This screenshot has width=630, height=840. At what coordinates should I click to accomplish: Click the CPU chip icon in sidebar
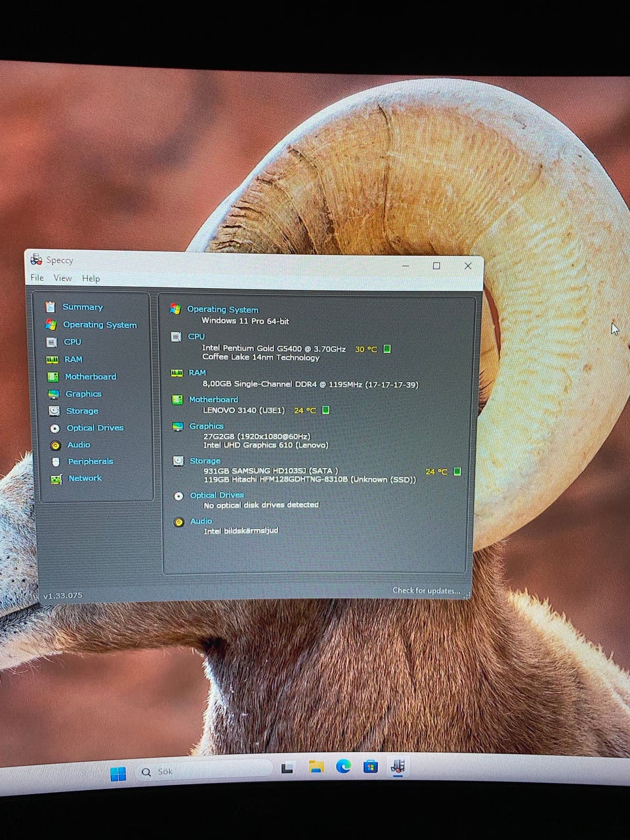point(52,342)
